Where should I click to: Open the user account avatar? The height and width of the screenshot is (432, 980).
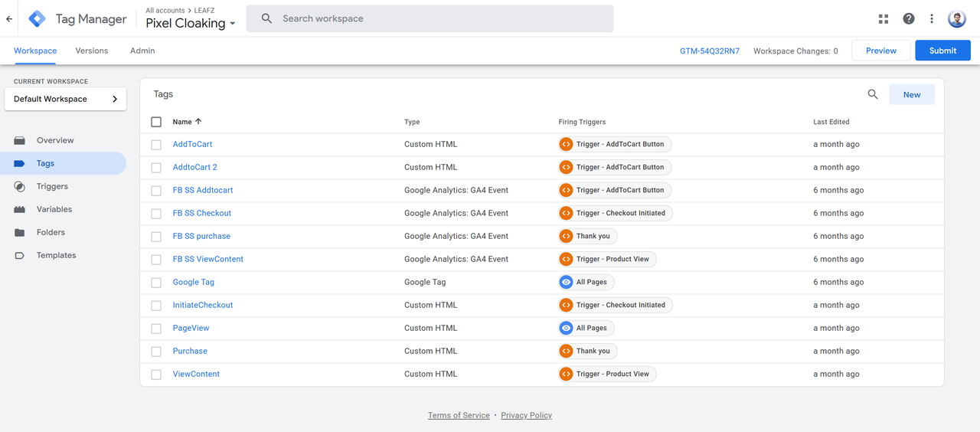(x=957, y=18)
